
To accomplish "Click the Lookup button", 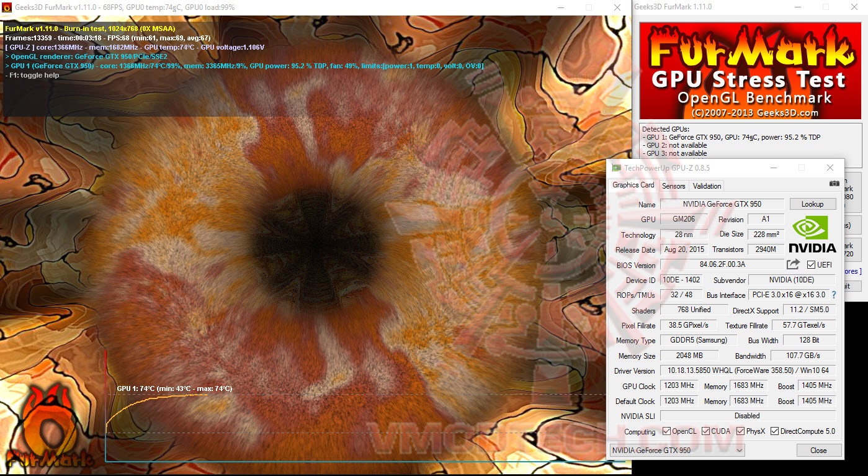I will point(812,204).
